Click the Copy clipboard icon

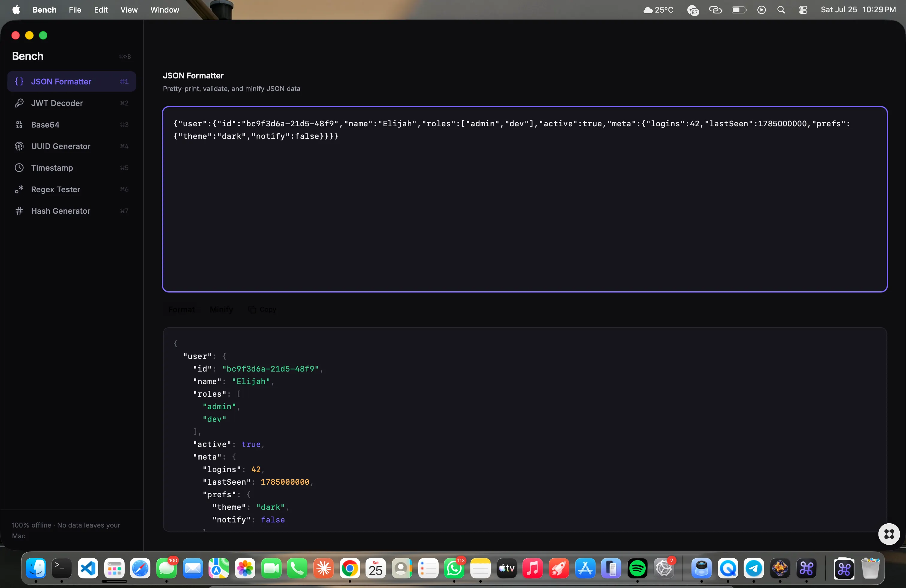pos(252,310)
